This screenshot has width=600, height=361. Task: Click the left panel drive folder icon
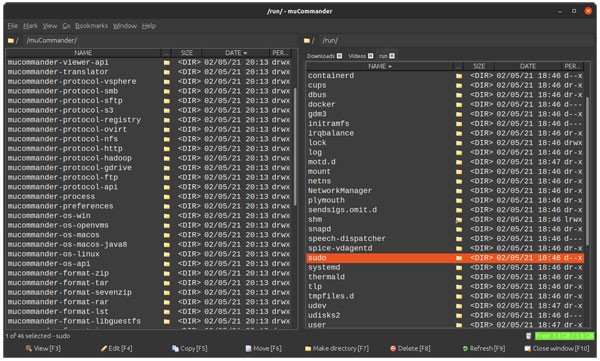point(11,40)
